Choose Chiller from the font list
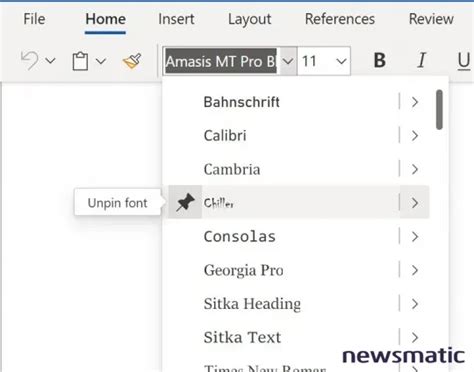The height and width of the screenshot is (372, 474). [219, 203]
